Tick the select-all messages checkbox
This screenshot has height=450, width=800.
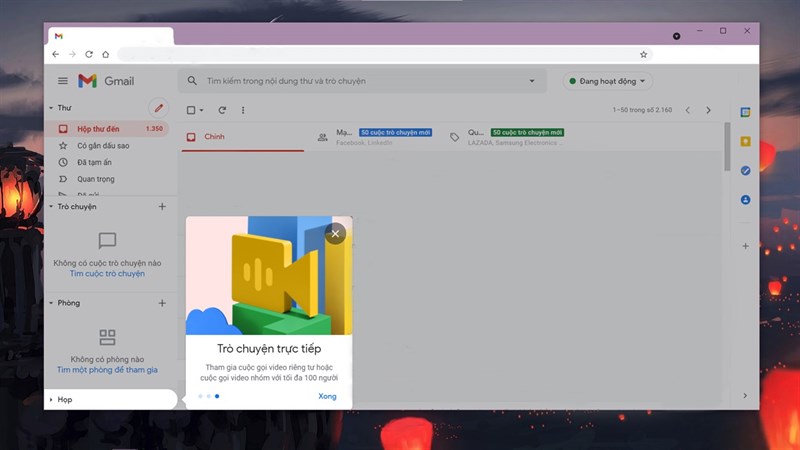pos(191,110)
